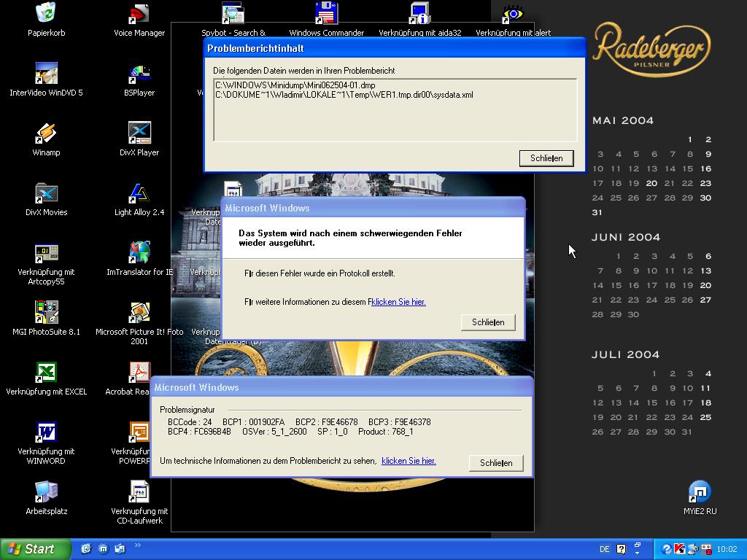Screen dimensions: 747x560
Task: Launch Light Alloy 2.4 shortcut
Action: tap(139, 192)
